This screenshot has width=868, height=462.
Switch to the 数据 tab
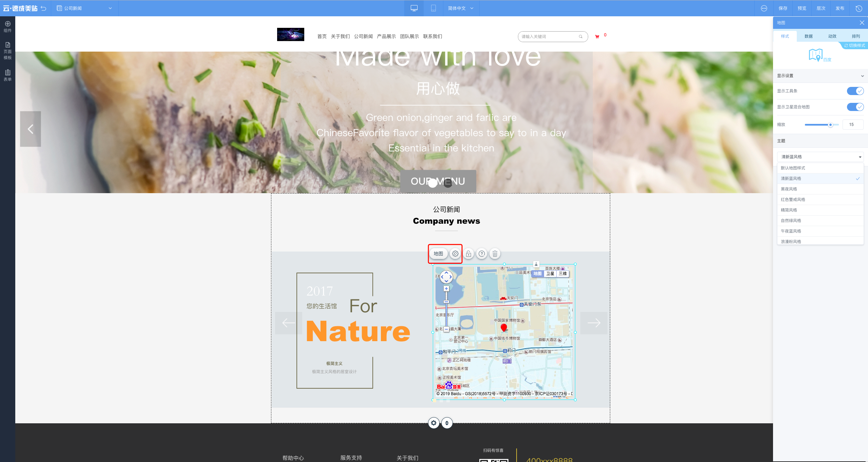click(x=809, y=36)
